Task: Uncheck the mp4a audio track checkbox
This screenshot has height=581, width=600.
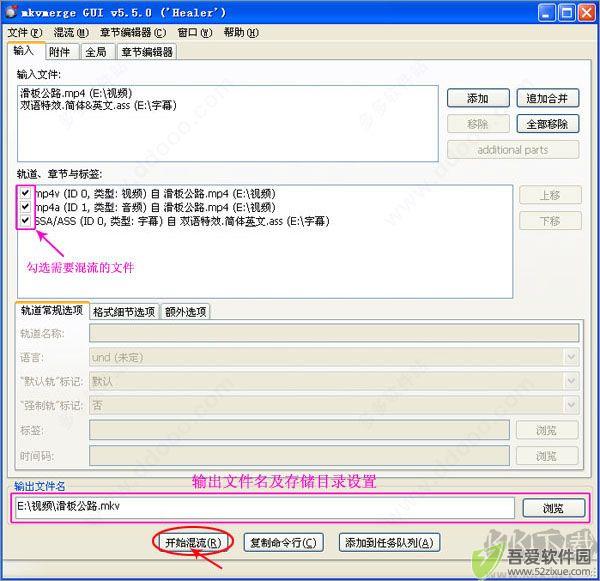Action: (25, 207)
